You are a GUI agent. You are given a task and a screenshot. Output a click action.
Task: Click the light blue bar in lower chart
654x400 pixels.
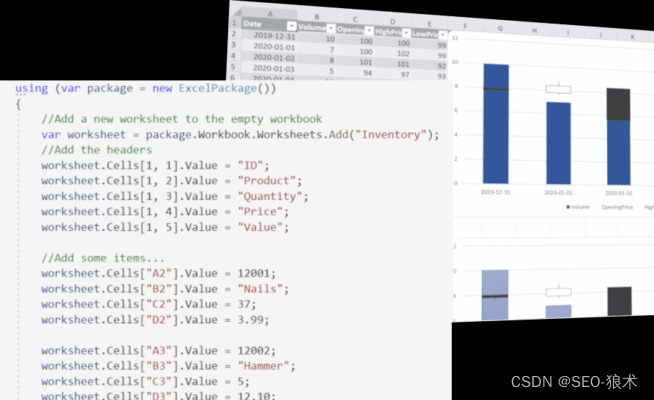coord(495,295)
